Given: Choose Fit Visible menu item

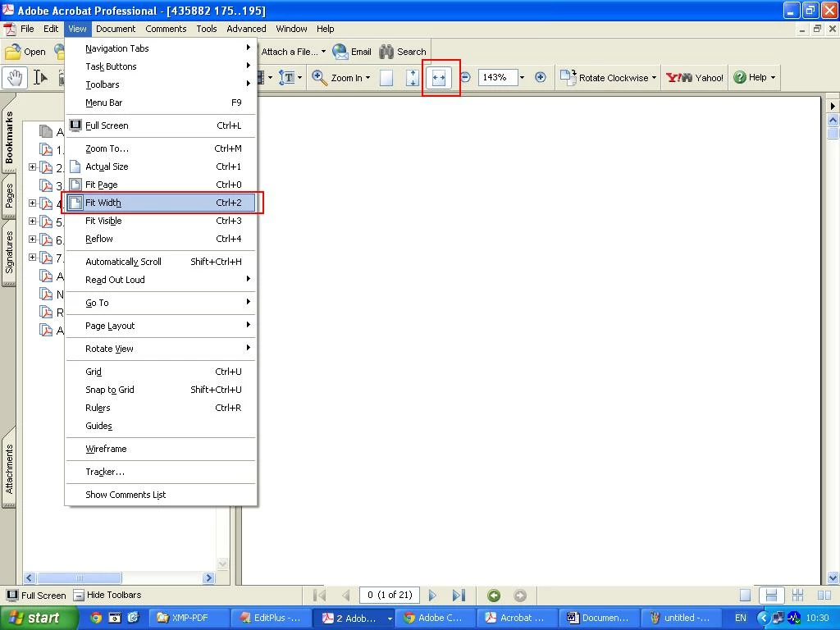Looking at the screenshot, I should [x=161, y=221].
